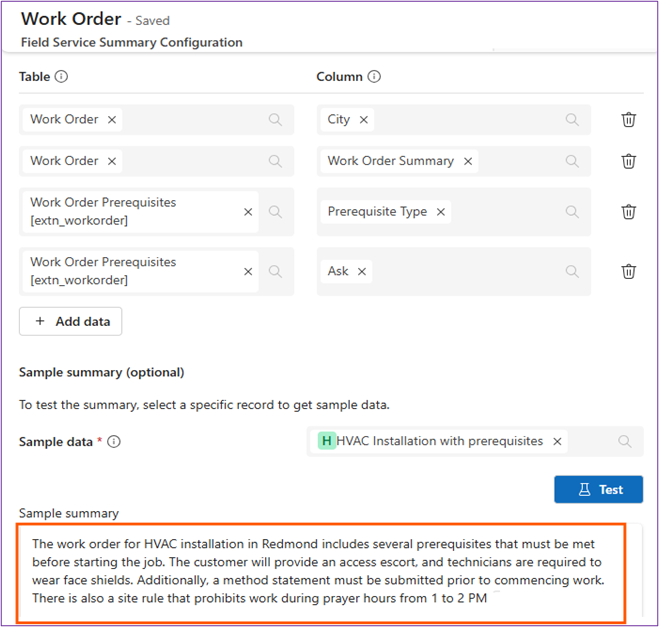The image size is (659, 627).
Task: Show info tooltip for Column header
Action: [374, 76]
